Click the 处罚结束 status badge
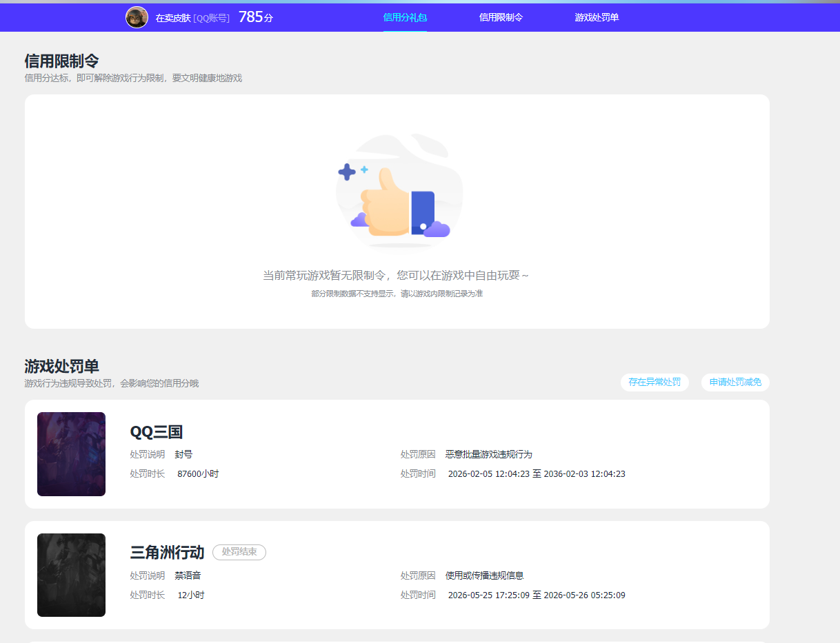Screen dimensions: 840x643 (x=239, y=552)
